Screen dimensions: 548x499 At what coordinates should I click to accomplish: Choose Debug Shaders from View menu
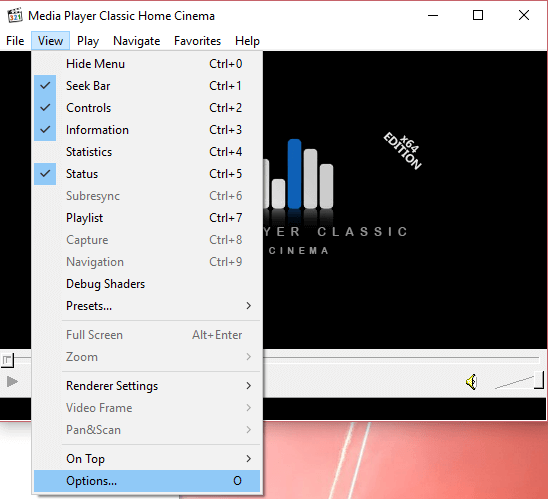point(147,284)
